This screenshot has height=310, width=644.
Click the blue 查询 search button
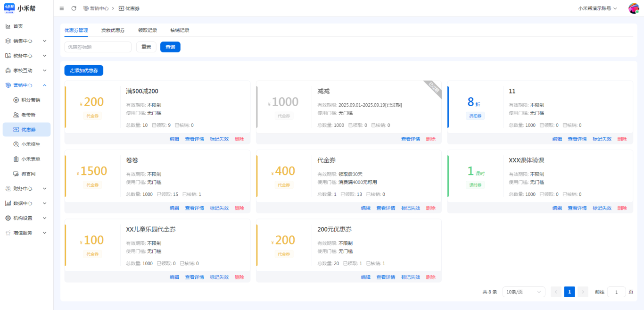point(170,47)
